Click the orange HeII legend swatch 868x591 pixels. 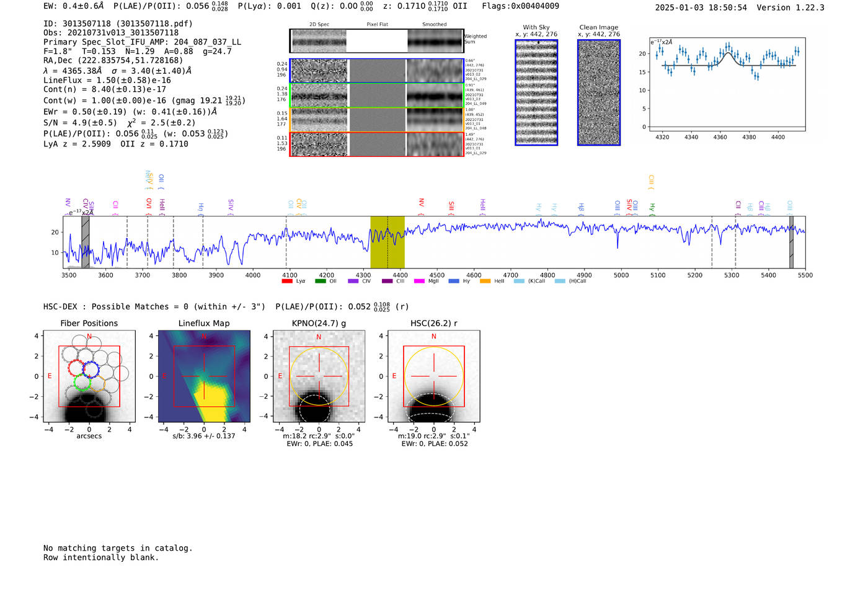click(485, 282)
